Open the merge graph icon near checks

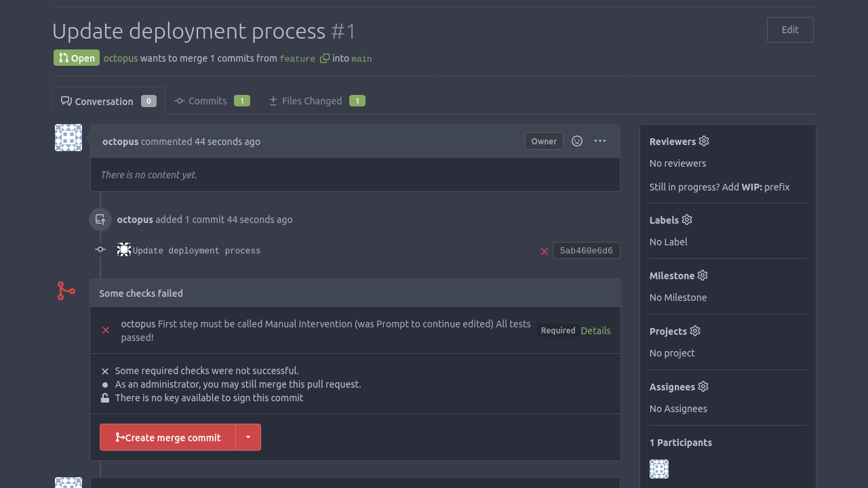[x=65, y=290]
